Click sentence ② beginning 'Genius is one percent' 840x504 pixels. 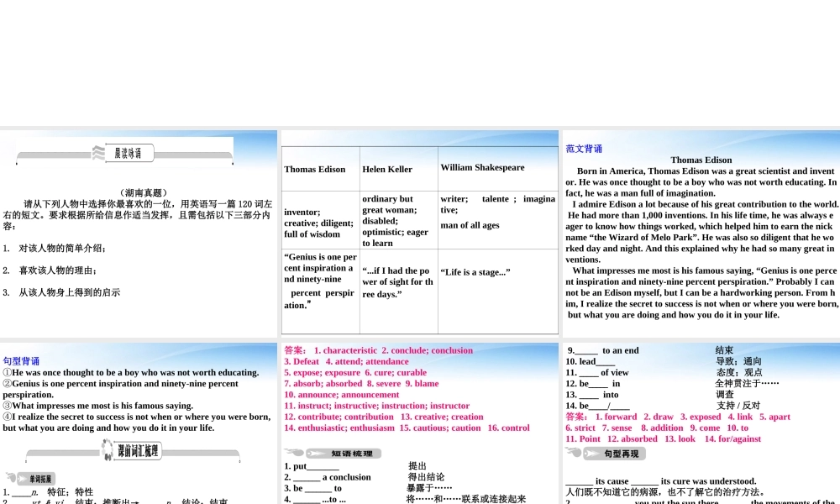(120, 389)
